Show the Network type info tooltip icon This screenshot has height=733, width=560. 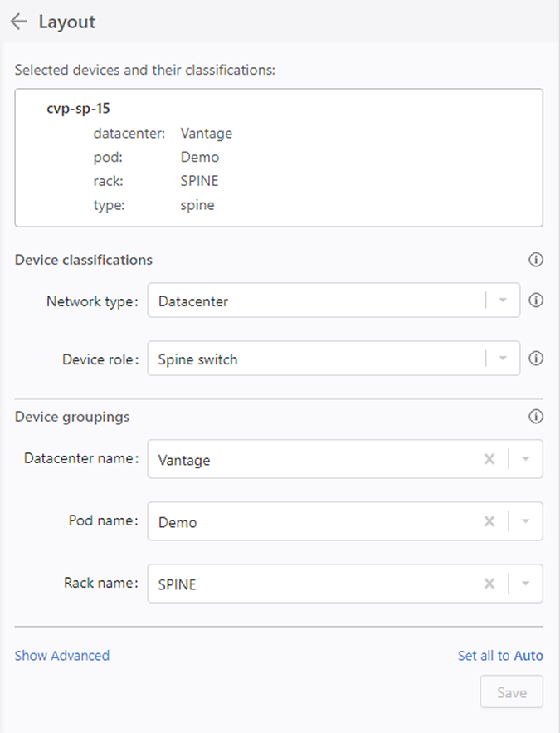(x=536, y=301)
